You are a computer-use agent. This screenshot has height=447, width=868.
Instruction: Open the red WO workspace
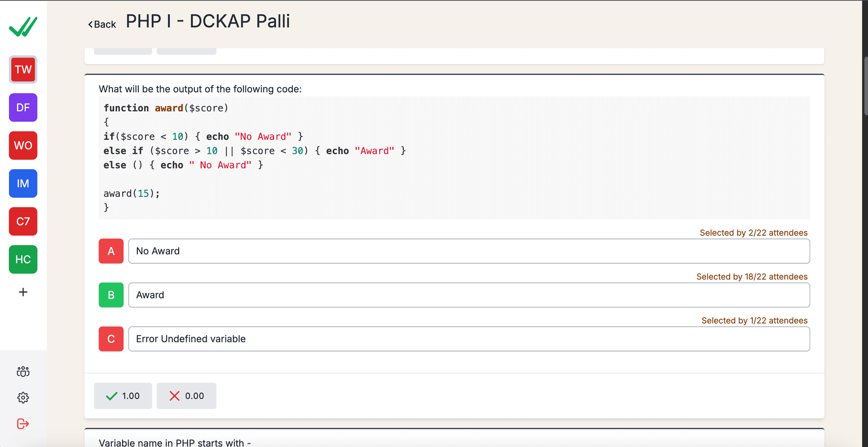[x=23, y=146]
